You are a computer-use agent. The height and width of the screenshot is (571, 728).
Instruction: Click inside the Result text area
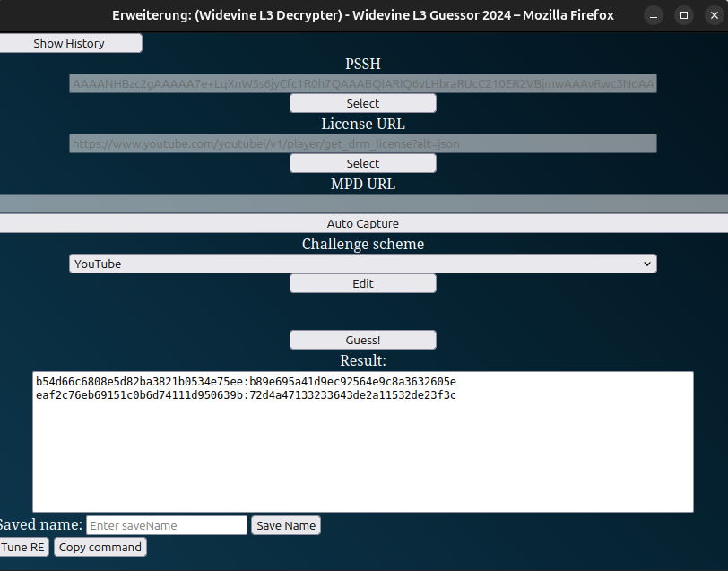(363, 442)
